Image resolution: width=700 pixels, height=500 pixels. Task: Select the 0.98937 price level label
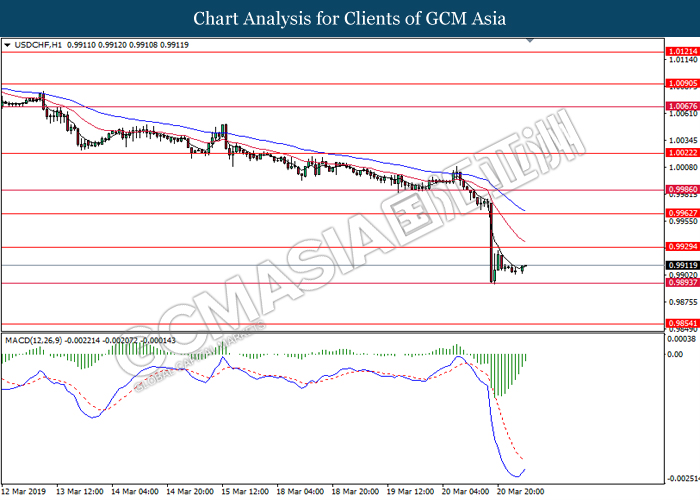tap(683, 283)
